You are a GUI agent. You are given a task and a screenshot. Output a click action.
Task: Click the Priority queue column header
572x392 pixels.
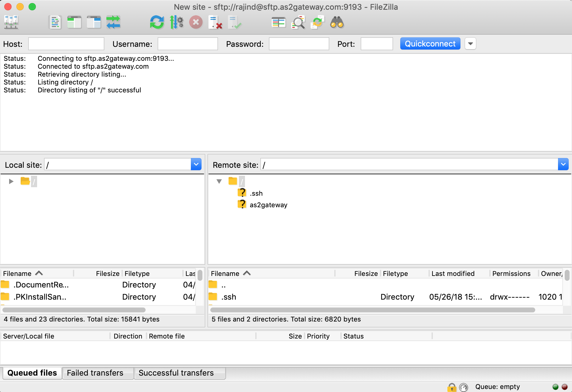323,336
